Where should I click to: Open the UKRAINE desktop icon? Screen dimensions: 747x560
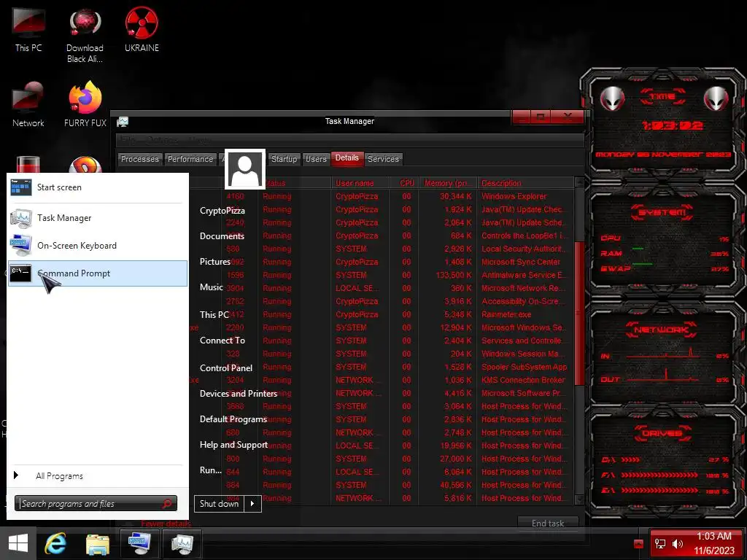142,29
